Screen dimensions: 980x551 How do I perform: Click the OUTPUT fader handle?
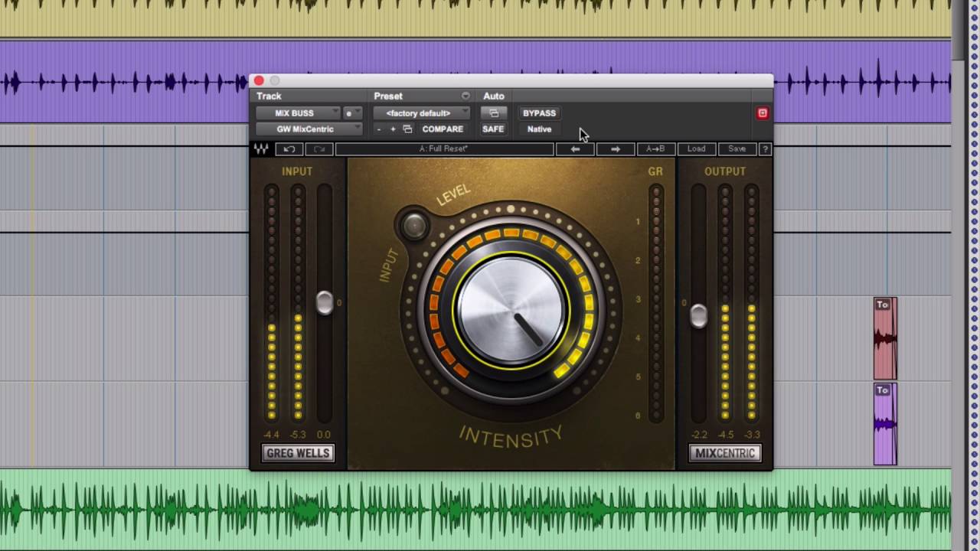point(698,316)
